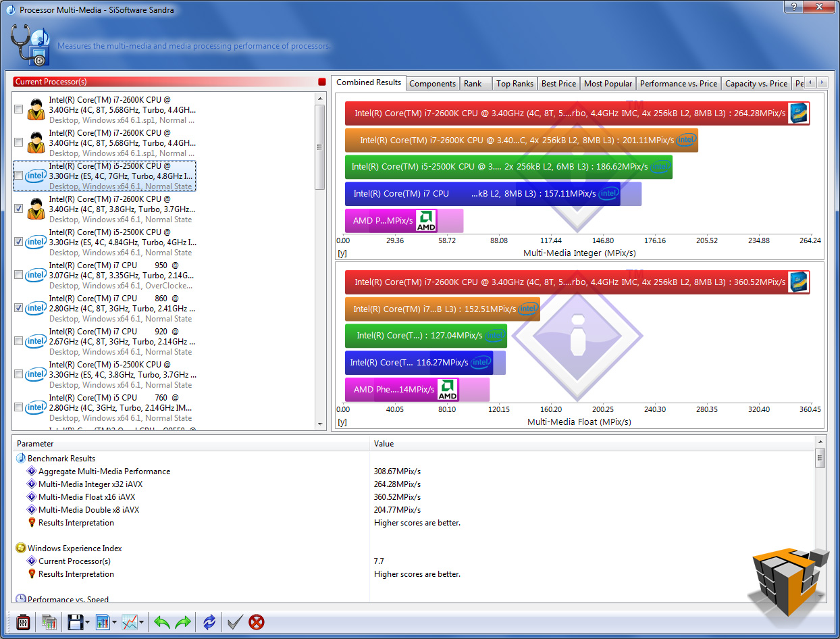Image resolution: width=840 pixels, height=639 pixels.
Task: Select the Multi-Media Double x8 iAVX row
Action: [413, 510]
